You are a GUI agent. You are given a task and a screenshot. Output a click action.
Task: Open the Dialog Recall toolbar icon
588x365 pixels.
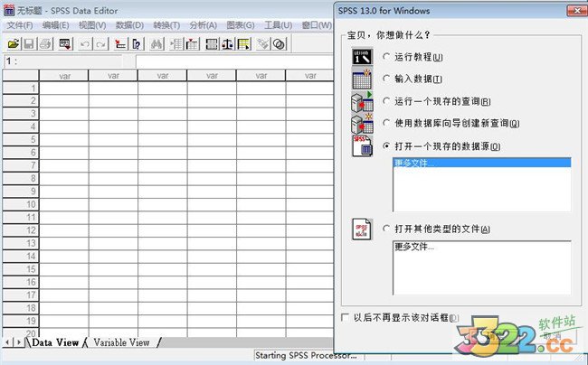65,44
